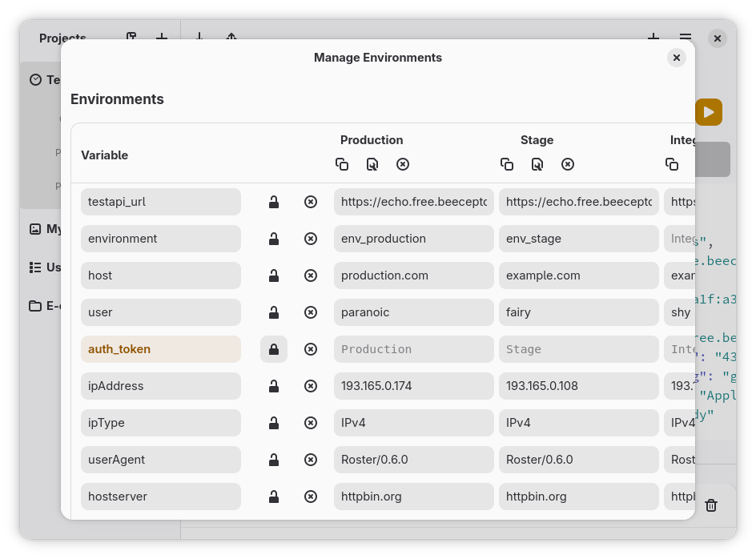Remove the ipAddress variable
Viewport: 756px width, 559px height.
[311, 386]
